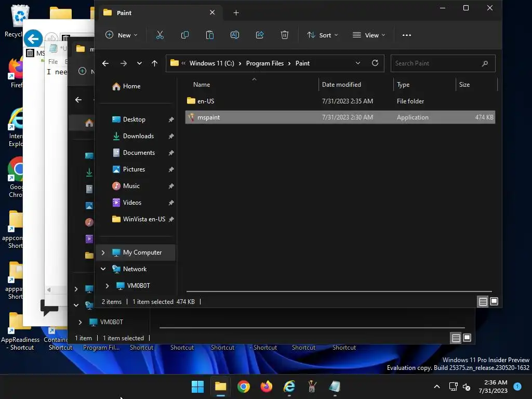Sort by the Size column header
The image size is (532, 399).
pyautogui.click(x=464, y=85)
